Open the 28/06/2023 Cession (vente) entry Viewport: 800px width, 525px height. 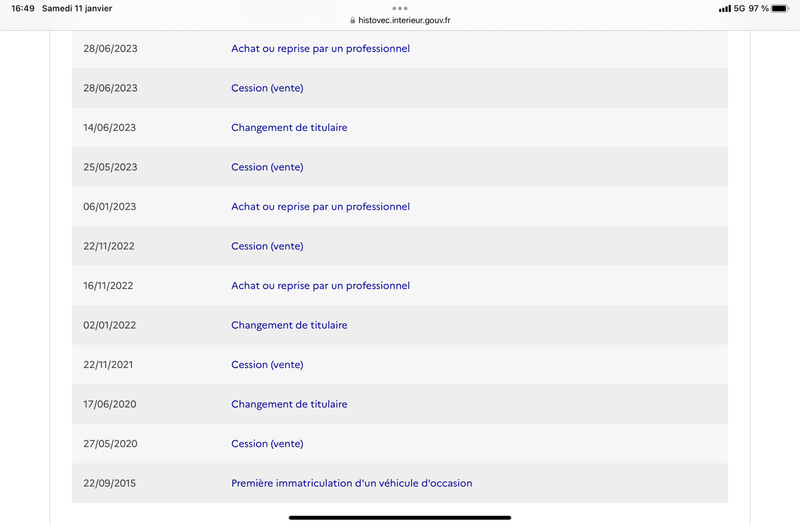267,88
